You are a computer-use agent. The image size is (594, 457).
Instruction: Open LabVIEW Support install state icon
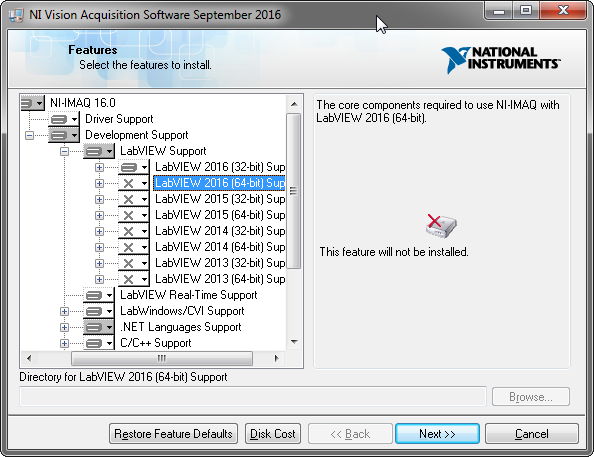[x=99, y=151]
